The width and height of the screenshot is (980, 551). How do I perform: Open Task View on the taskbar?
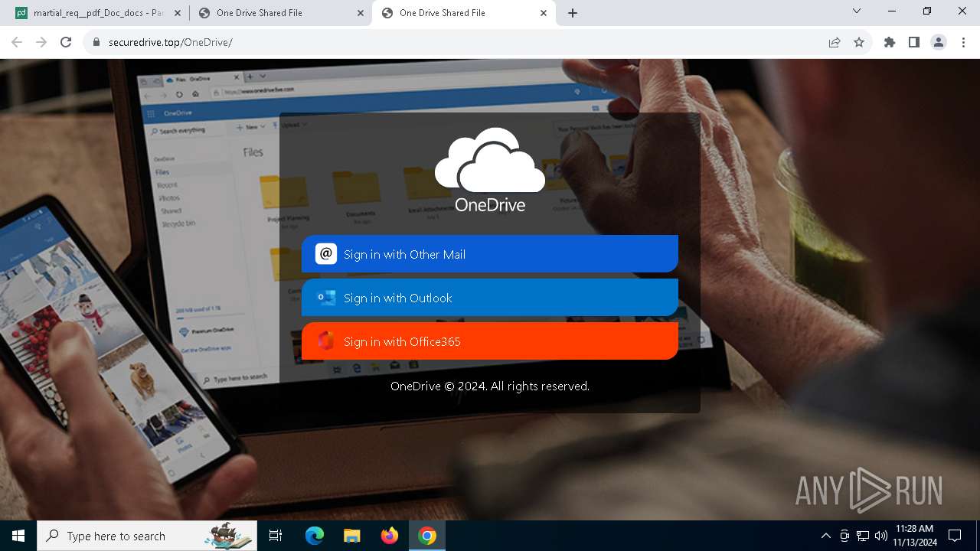pos(276,536)
